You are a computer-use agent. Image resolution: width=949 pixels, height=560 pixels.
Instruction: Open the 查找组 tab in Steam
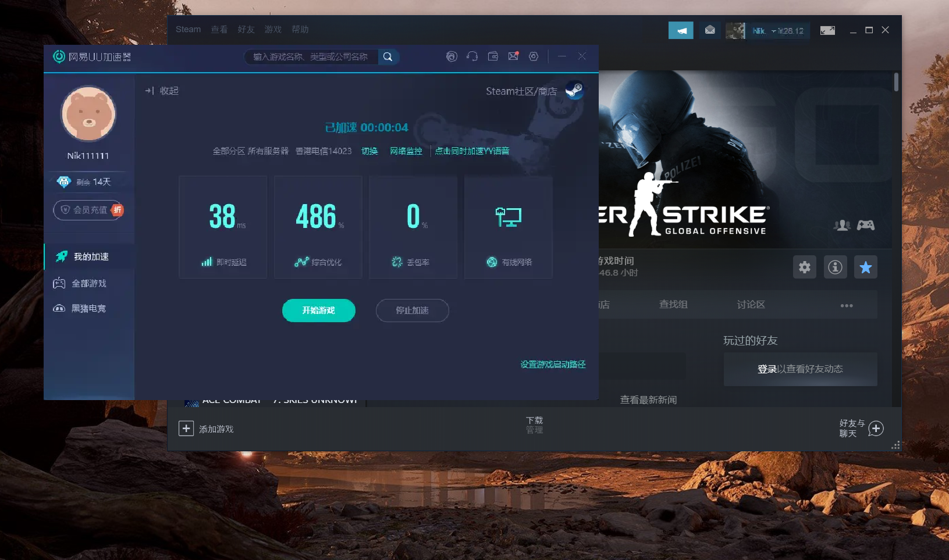[673, 305]
